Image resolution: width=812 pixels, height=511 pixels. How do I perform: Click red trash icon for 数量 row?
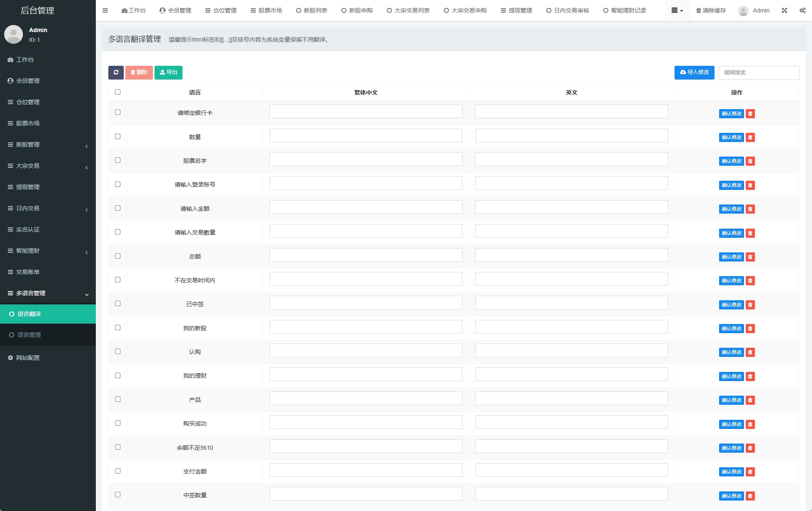750,137
